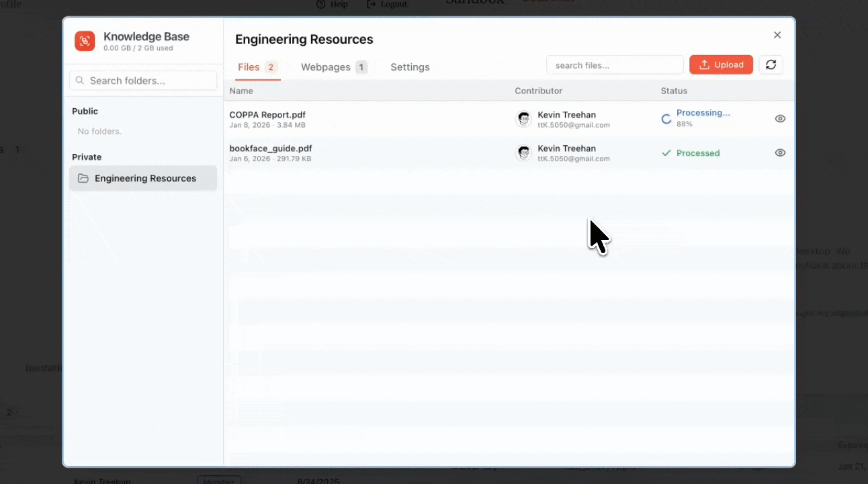Image resolution: width=868 pixels, height=484 pixels.
Task: Open the Settings tab
Action: pyautogui.click(x=410, y=67)
